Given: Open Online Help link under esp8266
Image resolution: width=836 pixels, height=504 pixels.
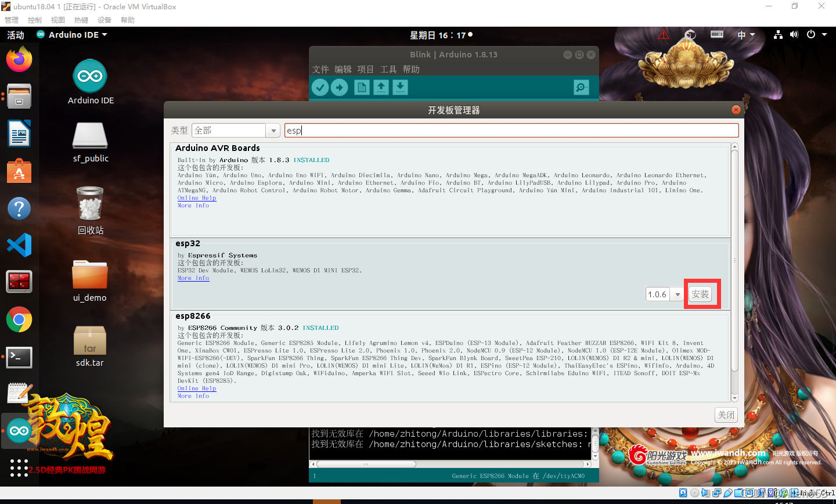Looking at the screenshot, I should coord(197,388).
